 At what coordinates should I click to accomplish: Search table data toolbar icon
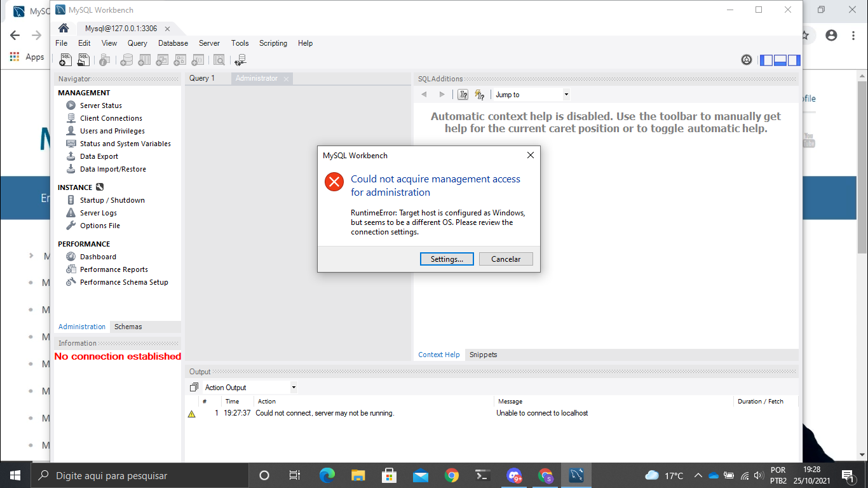(x=219, y=60)
